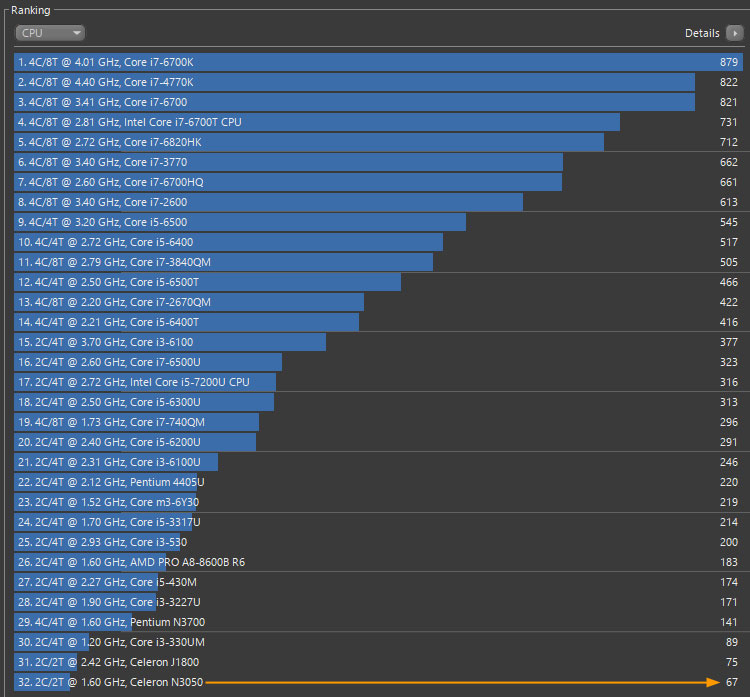Select the Core i5-6200U row

point(378,442)
